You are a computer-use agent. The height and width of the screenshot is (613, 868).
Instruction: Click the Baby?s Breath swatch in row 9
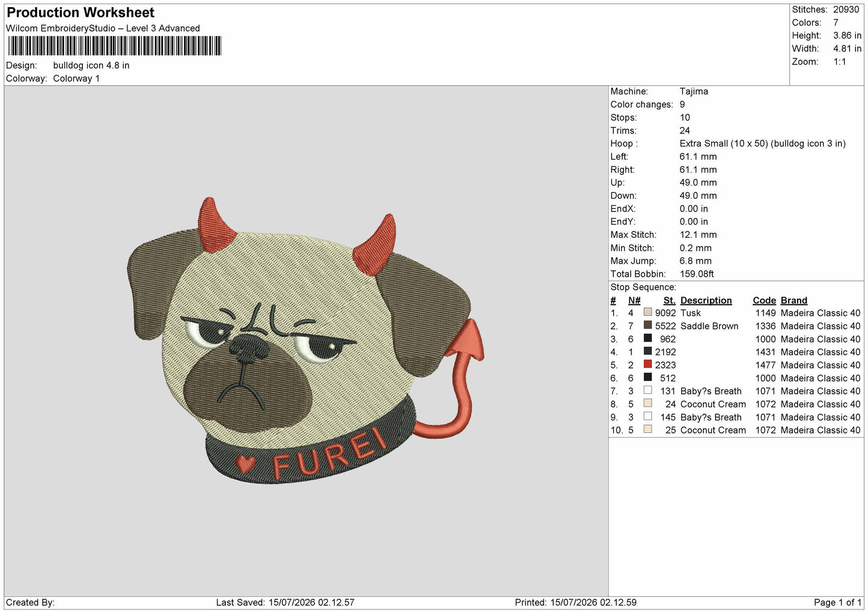pos(648,417)
